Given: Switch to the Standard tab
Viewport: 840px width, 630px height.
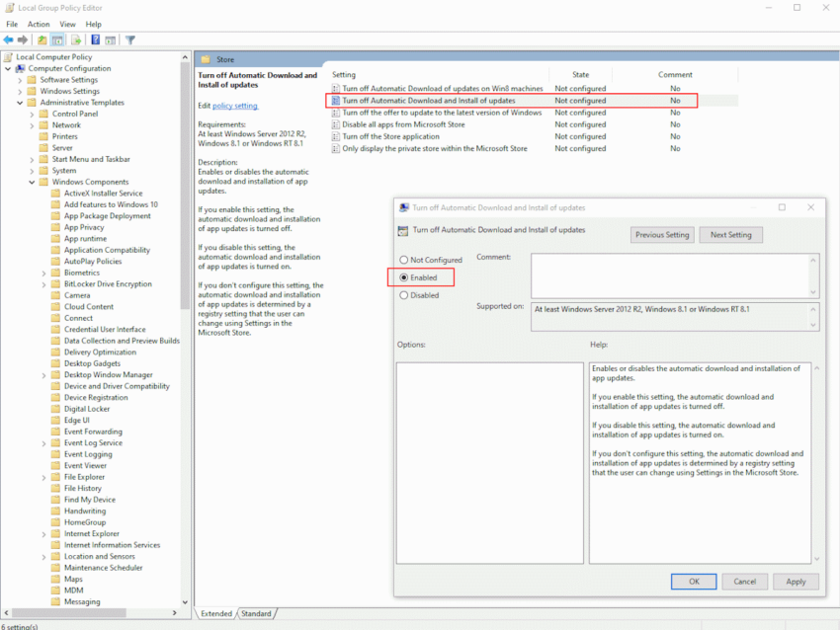Looking at the screenshot, I should coord(256,613).
